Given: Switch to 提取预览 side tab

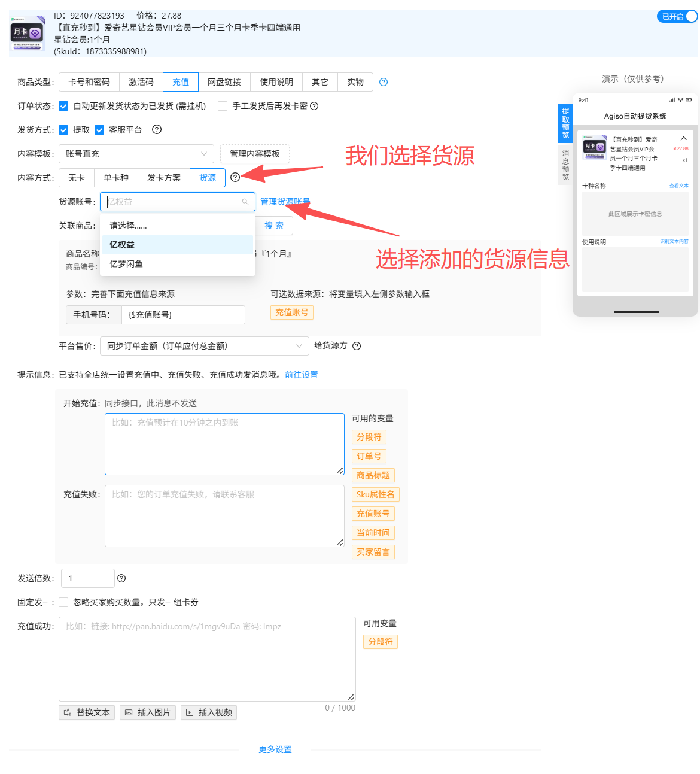Looking at the screenshot, I should (565, 123).
